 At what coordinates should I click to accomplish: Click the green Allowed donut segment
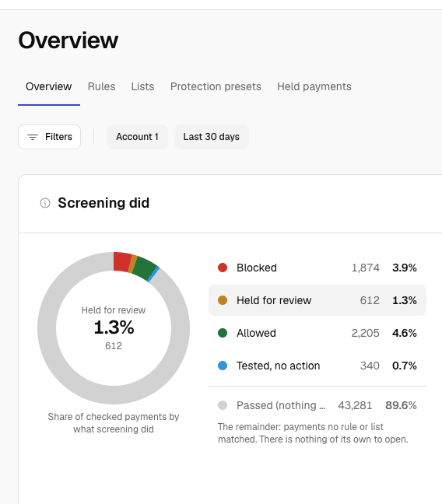pos(145,268)
